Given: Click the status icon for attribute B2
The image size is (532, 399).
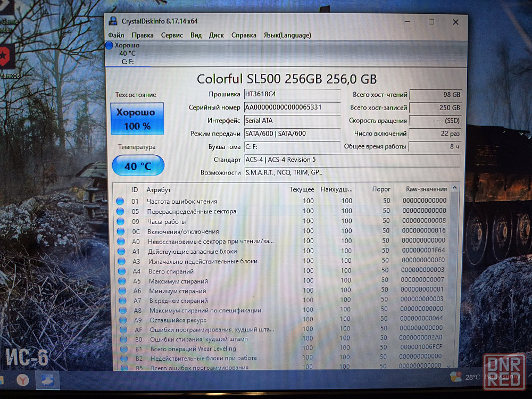Looking at the screenshot, I should 124,358.
